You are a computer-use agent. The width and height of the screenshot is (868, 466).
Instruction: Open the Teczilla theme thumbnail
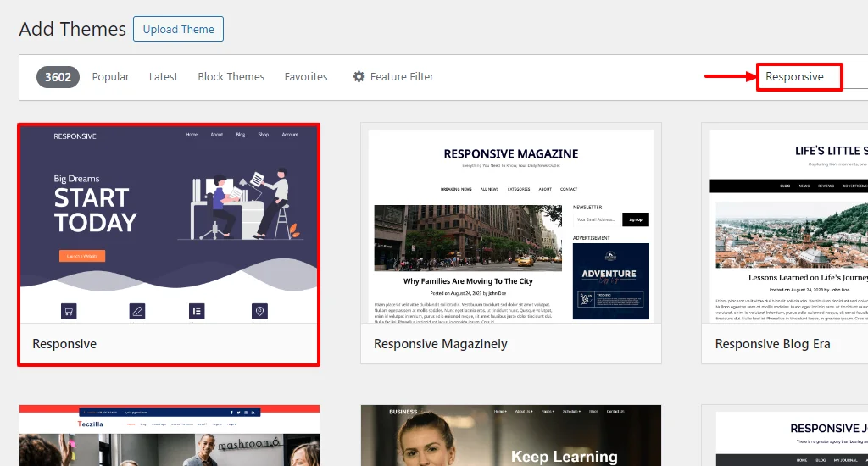(x=170, y=435)
